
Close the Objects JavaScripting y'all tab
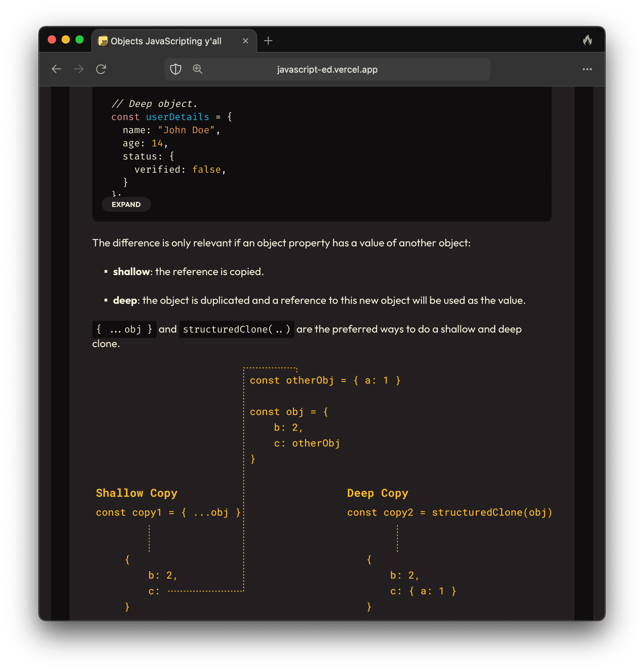(x=246, y=41)
